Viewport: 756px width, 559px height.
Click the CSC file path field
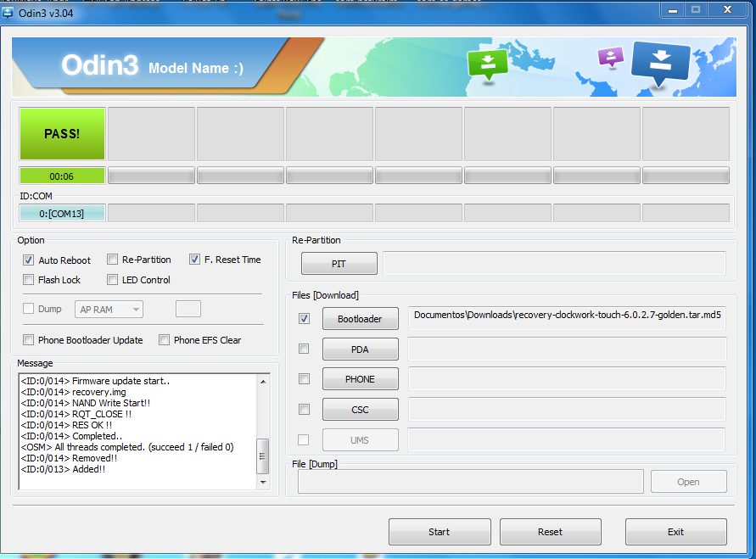(x=567, y=409)
